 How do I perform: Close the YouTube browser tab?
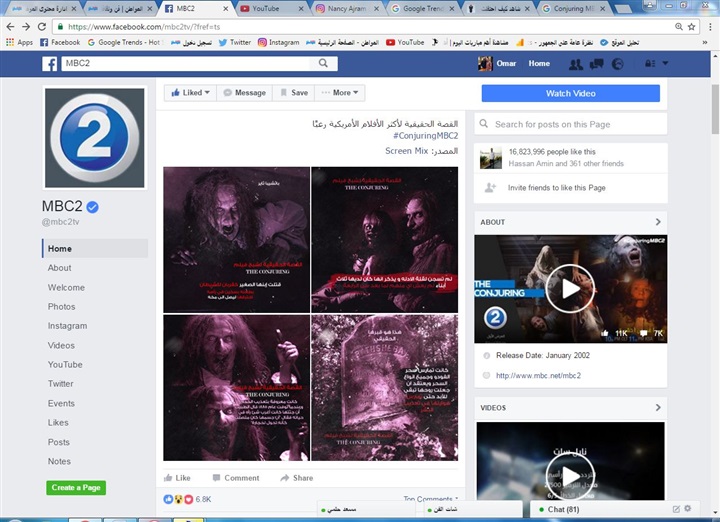coord(301,9)
